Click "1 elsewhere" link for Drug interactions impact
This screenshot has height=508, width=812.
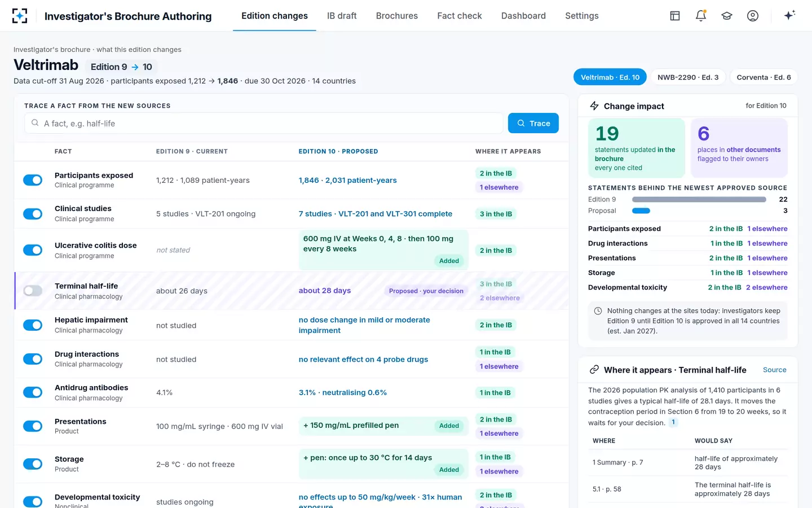click(x=767, y=243)
